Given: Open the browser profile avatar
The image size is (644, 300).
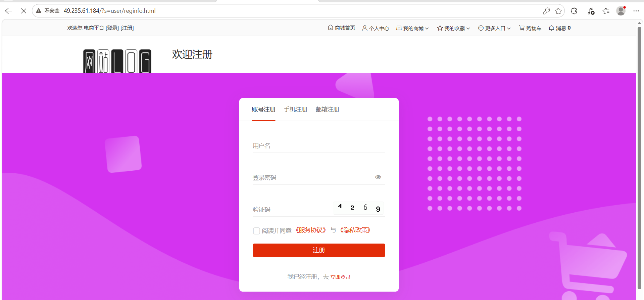Looking at the screenshot, I should point(621,11).
